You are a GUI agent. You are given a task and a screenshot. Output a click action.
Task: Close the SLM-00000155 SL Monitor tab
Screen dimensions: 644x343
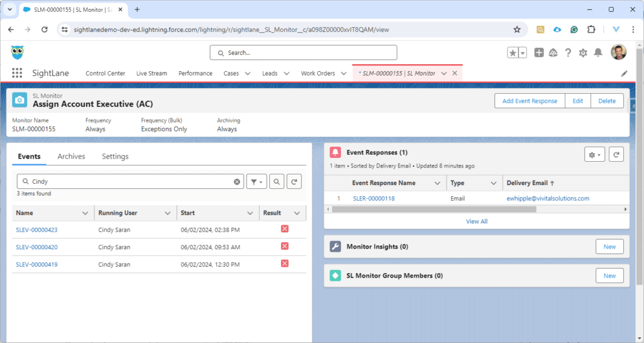[455, 73]
